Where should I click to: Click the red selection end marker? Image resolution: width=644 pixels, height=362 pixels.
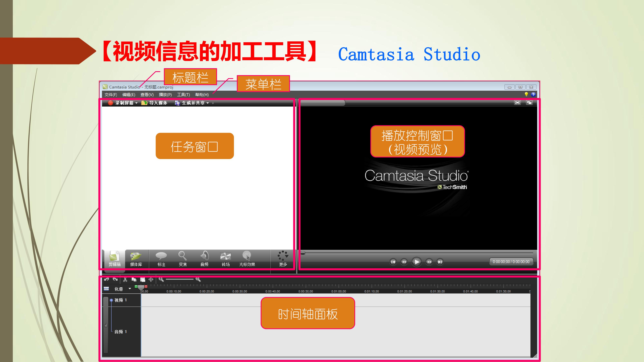click(146, 287)
